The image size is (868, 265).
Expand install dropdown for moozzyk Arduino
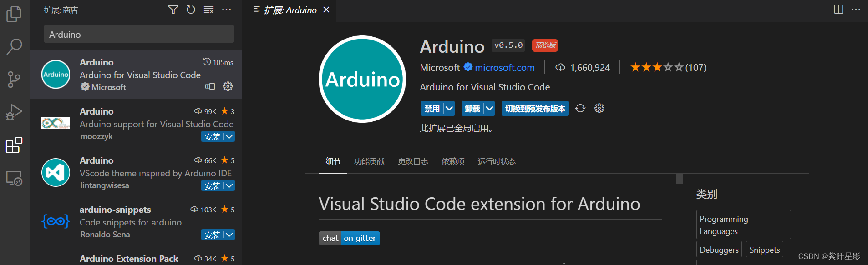[x=229, y=136]
